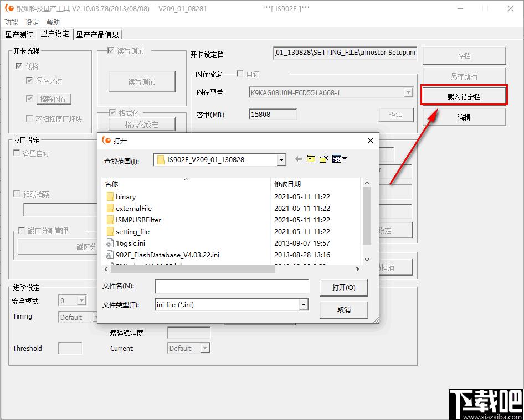Create a new folder in dialog
Screen dimensions: 524x420
click(324, 159)
